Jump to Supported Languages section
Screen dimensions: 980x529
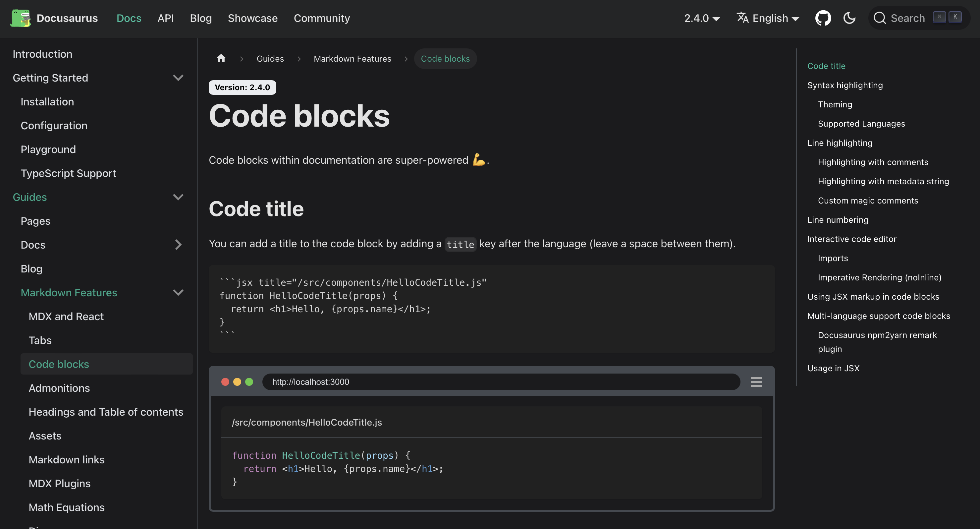[x=861, y=124]
